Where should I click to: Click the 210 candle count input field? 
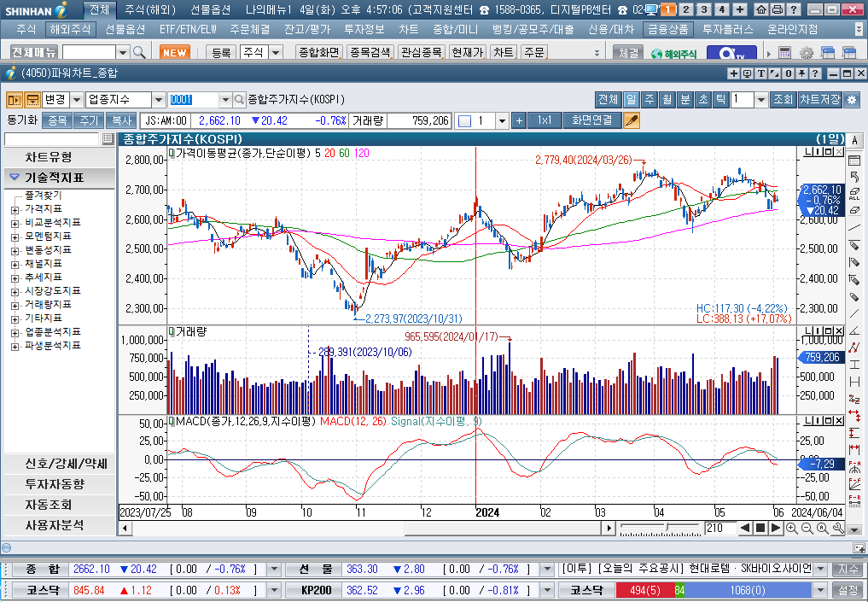719,529
